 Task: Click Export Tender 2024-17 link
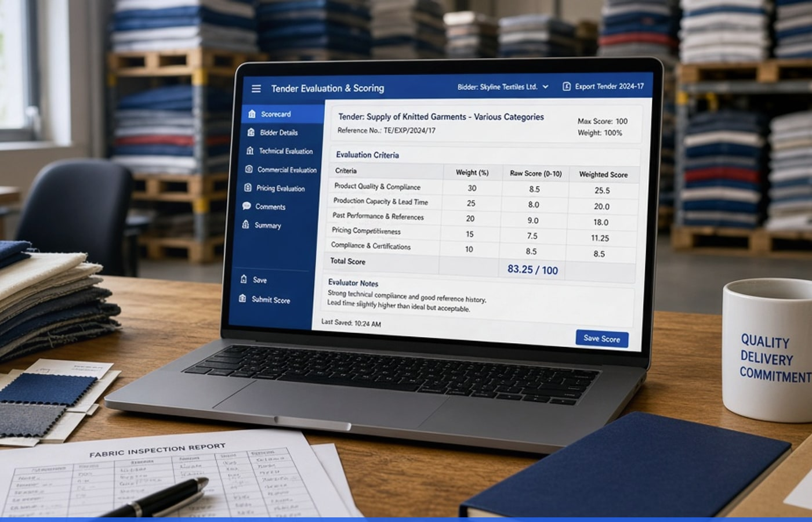609,86
